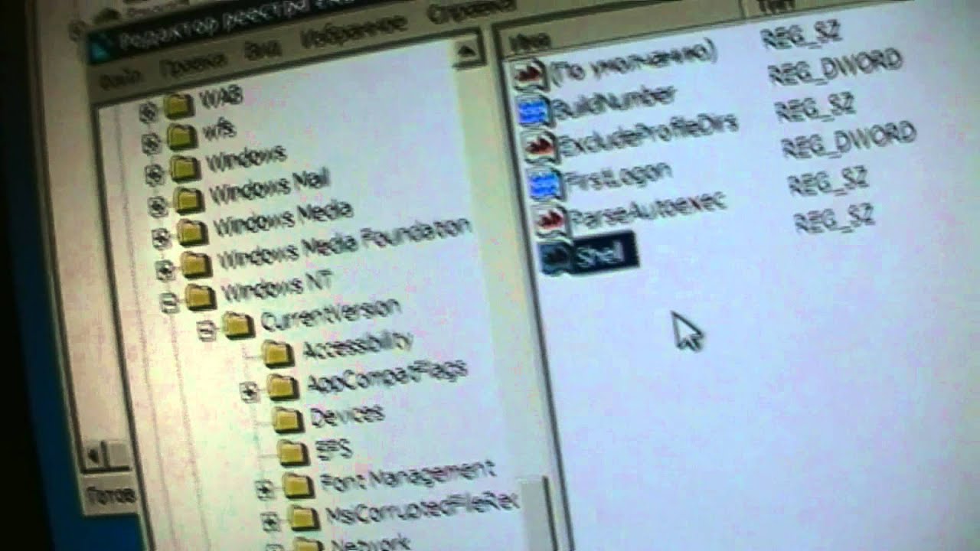
Task: Expand the AppCompatFlags key
Action: (x=249, y=392)
